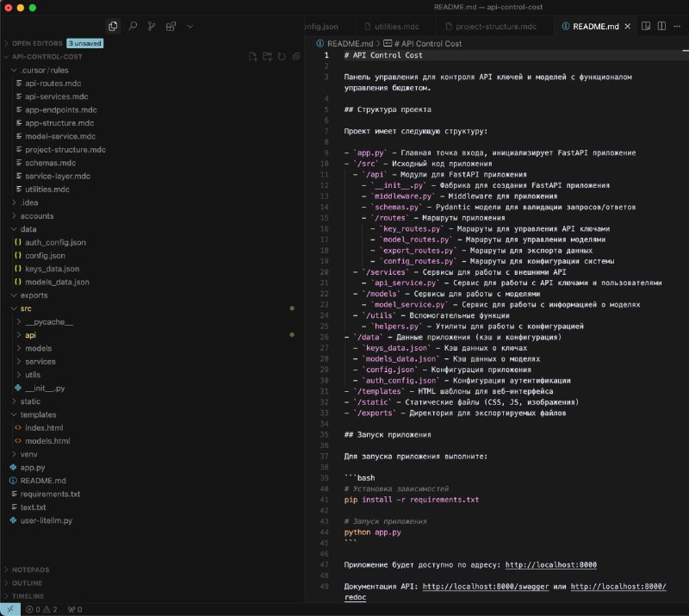Open app-endpoints.mdc file

60,110
